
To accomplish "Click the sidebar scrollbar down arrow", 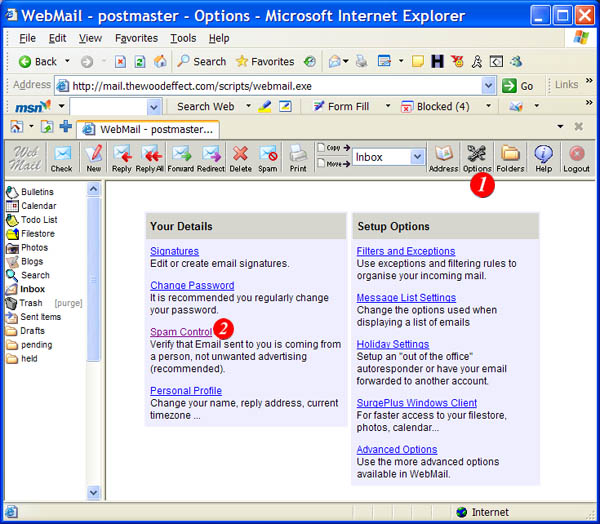I will (94, 493).
